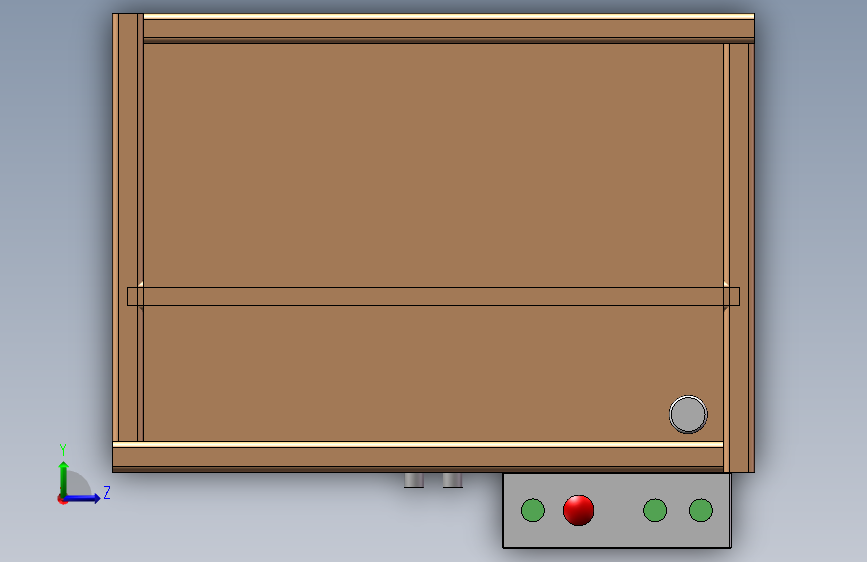Select the right vertical frame post

739,258
